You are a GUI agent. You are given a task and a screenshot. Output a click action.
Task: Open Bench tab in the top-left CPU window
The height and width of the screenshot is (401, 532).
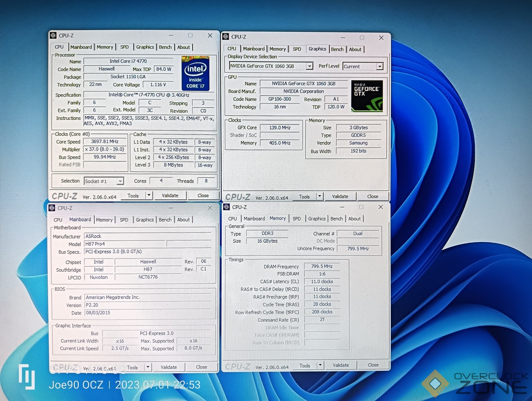pos(165,47)
